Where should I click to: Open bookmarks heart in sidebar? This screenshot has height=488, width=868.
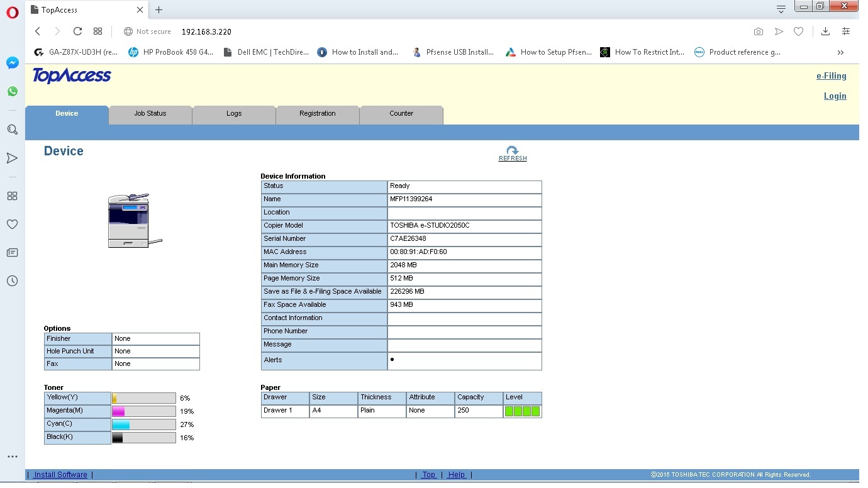click(12, 224)
